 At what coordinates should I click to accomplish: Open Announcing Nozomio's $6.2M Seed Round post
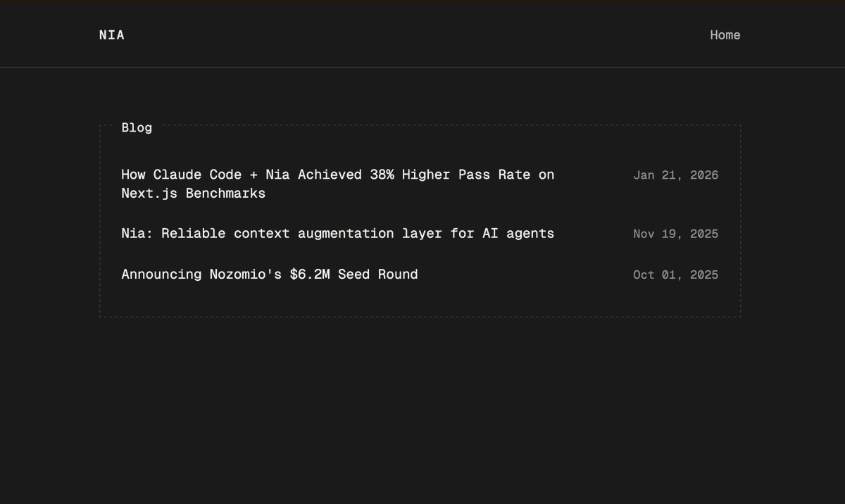[x=270, y=275]
